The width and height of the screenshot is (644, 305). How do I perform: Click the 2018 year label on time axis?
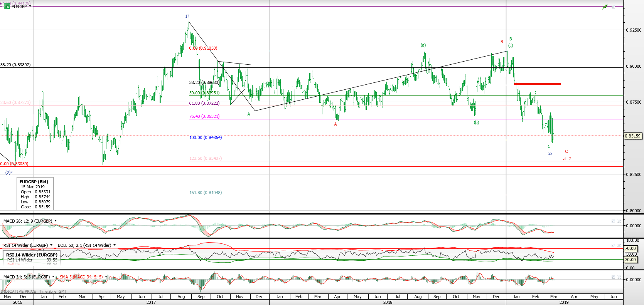pyautogui.click(x=388, y=302)
